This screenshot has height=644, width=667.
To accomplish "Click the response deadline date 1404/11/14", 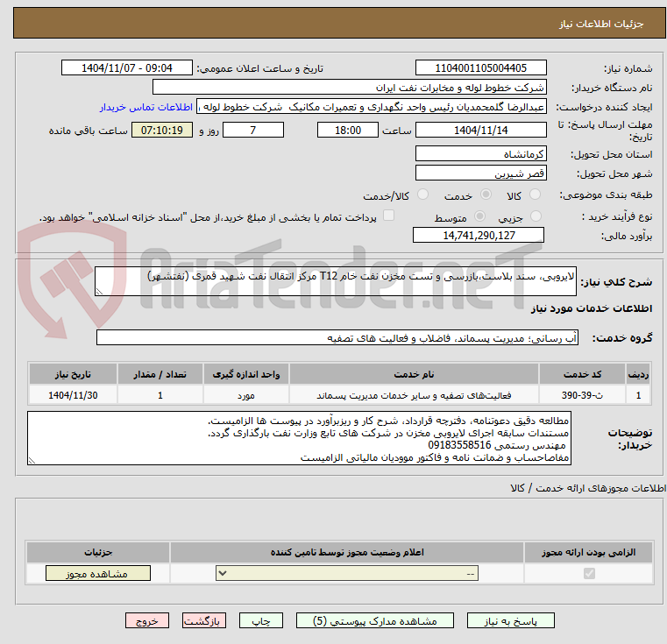I will coord(481,131).
